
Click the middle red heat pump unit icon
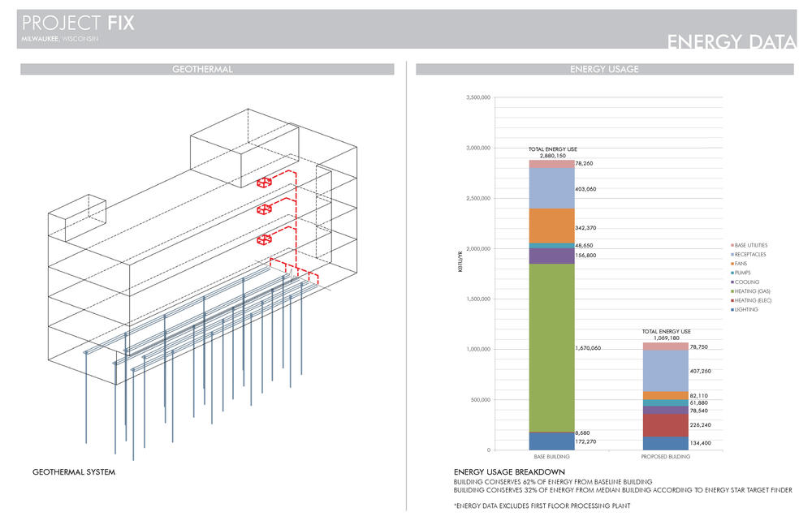pyautogui.click(x=264, y=210)
